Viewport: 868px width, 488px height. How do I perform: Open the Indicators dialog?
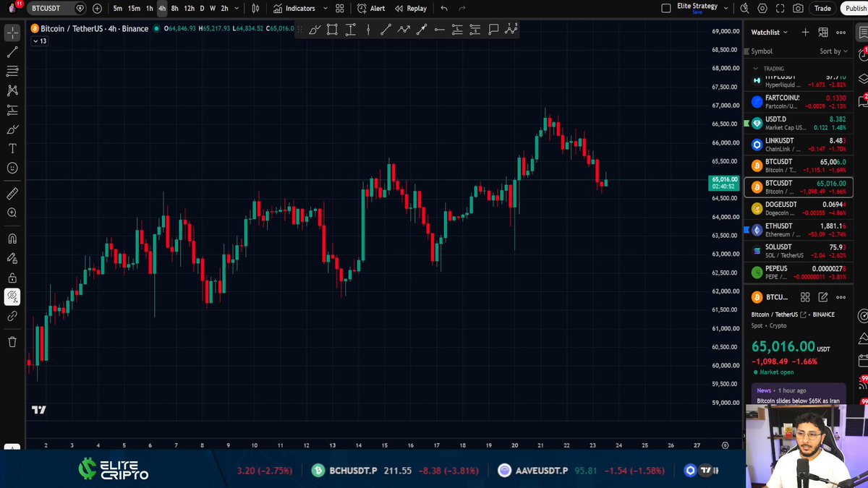click(294, 9)
